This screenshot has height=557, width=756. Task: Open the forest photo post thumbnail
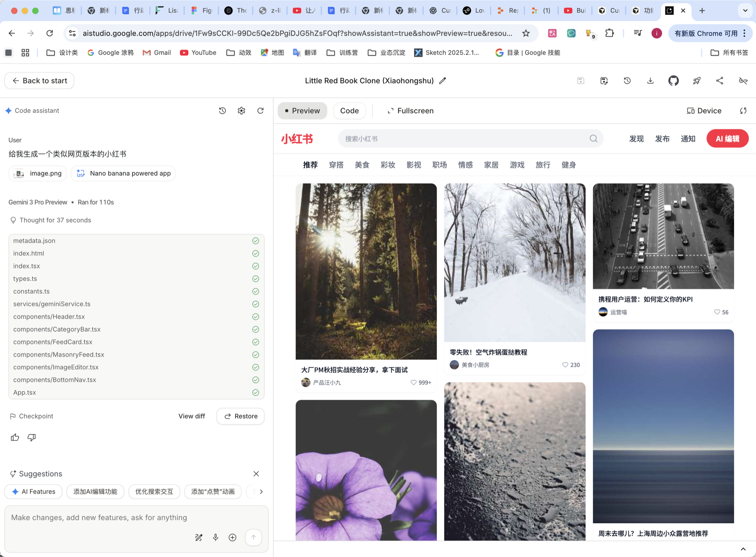coord(366,271)
